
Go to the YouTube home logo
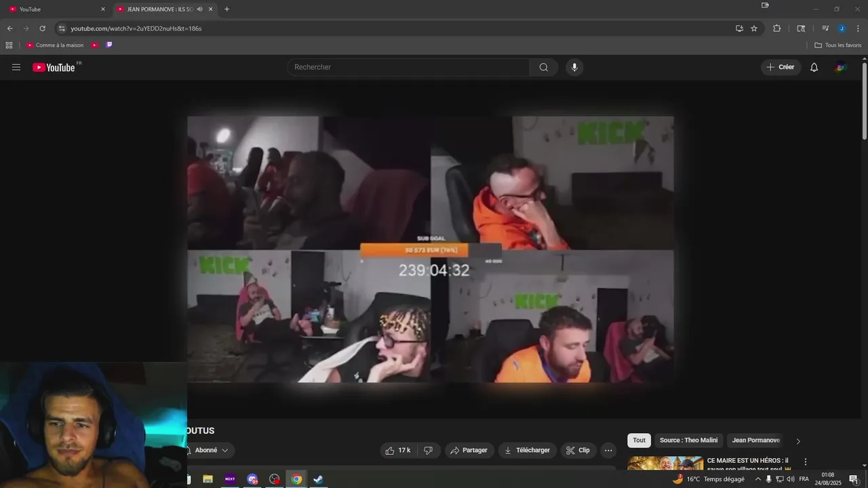[x=54, y=67]
